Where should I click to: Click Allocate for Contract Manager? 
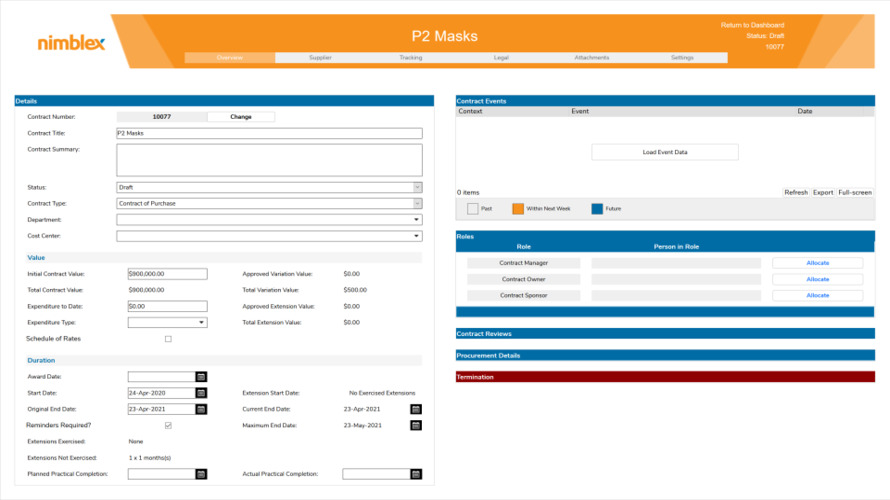[817, 263]
